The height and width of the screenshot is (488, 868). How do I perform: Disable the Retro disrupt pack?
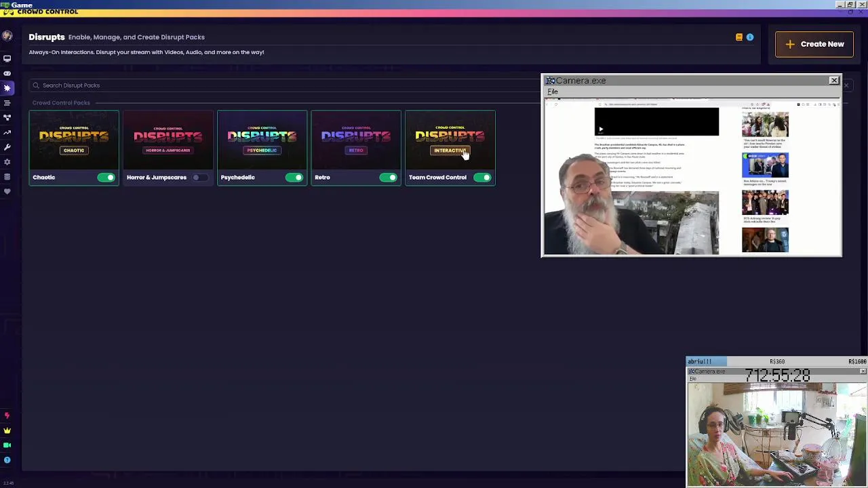[x=388, y=178]
